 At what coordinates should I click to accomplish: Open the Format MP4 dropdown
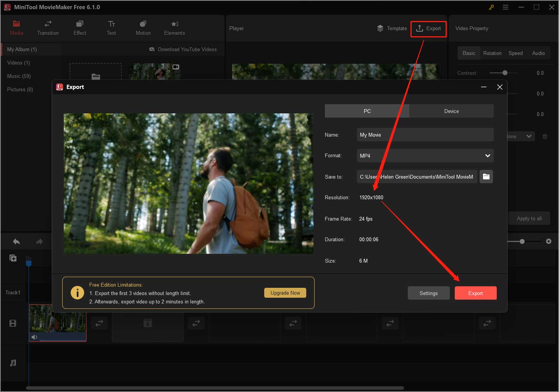coord(425,156)
